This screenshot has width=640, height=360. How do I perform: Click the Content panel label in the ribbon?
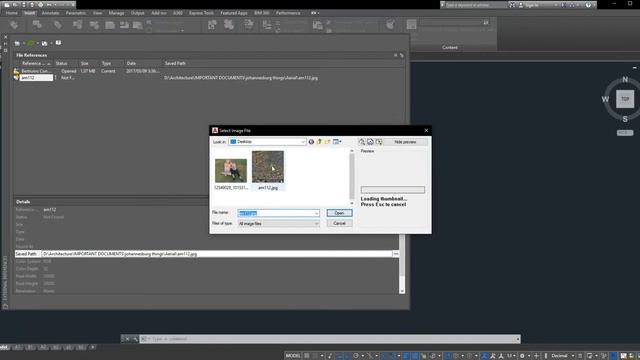[x=450, y=47]
